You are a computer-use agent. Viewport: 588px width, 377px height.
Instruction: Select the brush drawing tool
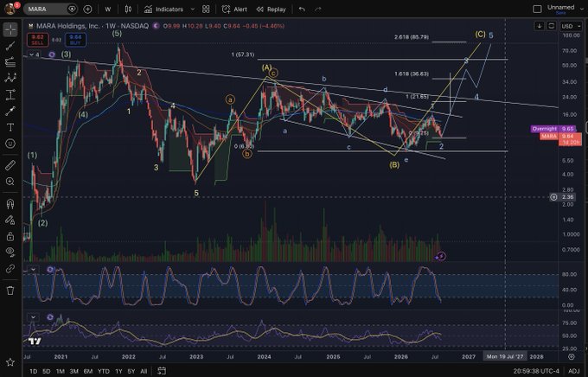point(10,111)
